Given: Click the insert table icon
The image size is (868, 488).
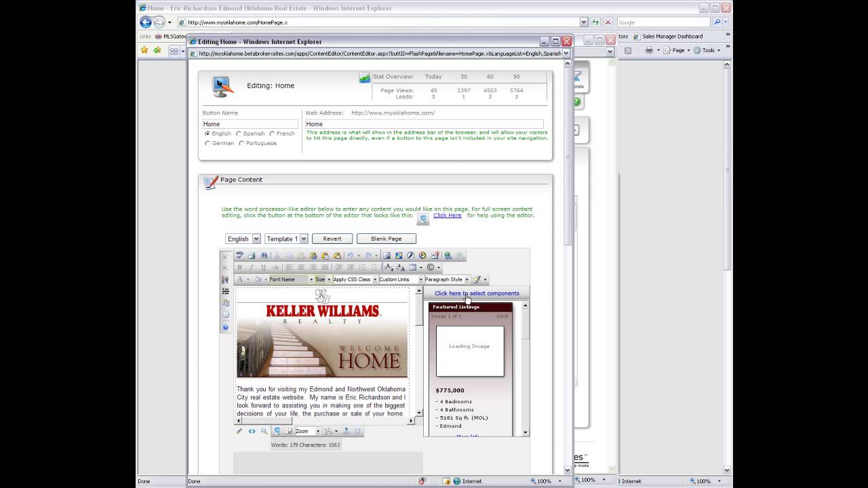Looking at the screenshot, I should [412, 267].
